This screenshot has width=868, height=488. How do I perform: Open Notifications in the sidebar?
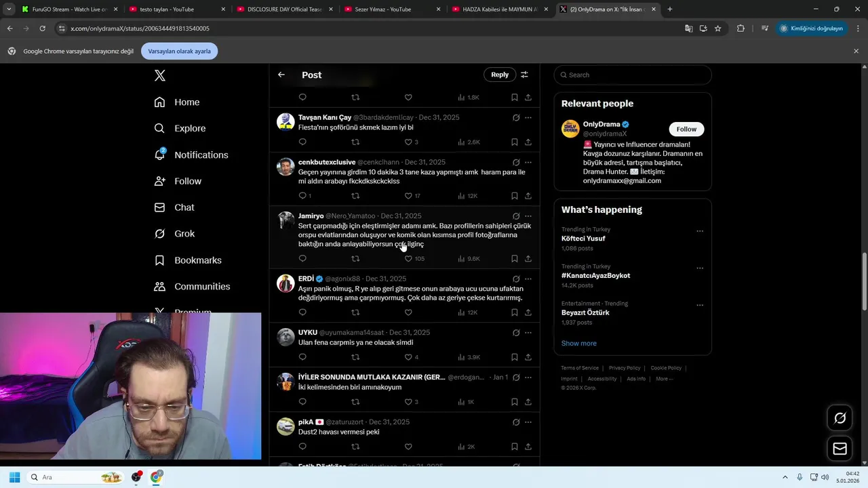click(x=191, y=155)
